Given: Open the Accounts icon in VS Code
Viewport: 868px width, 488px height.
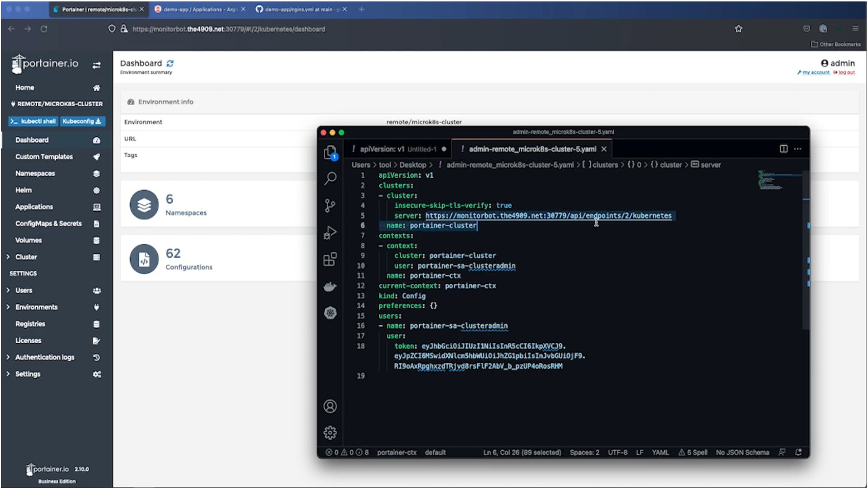Looking at the screenshot, I should (x=330, y=406).
